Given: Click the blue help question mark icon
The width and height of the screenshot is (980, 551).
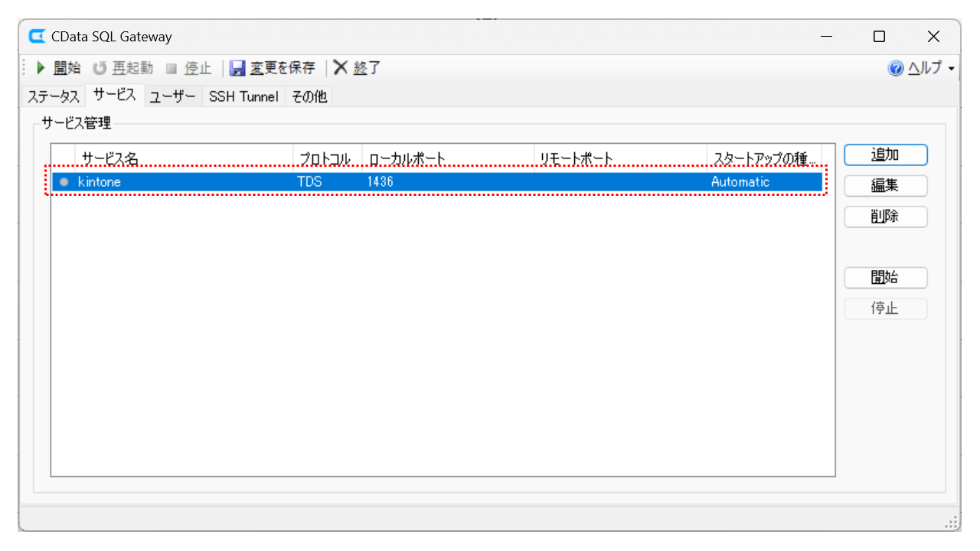Looking at the screenshot, I should coord(896,68).
